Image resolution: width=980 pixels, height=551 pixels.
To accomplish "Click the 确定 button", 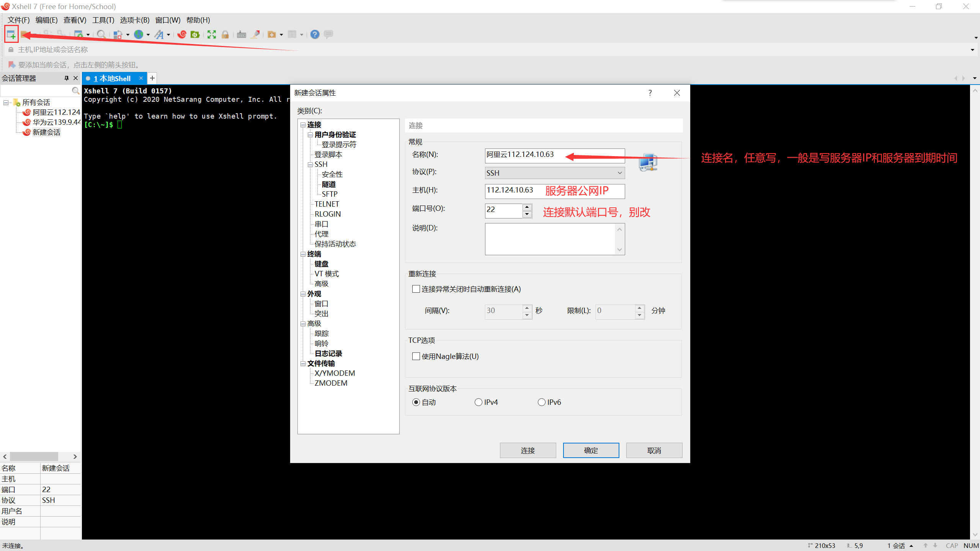I will [x=591, y=450].
